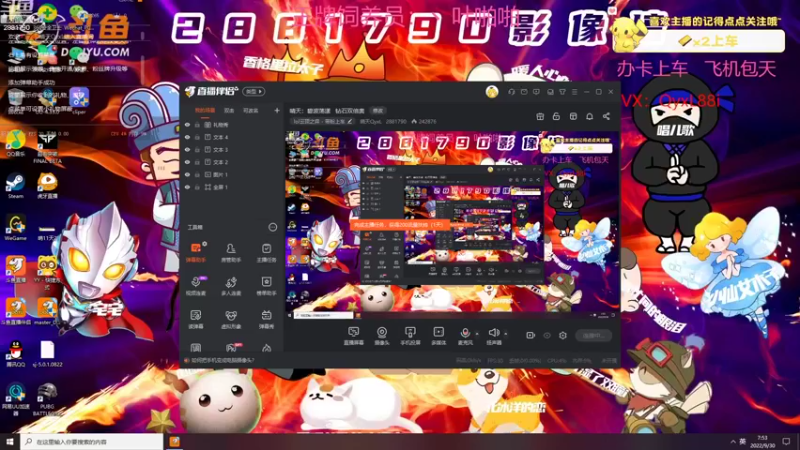Open the 弹幕助手 tool in toolbox
This screenshot has height=450, width=800.
coord(195,252)
